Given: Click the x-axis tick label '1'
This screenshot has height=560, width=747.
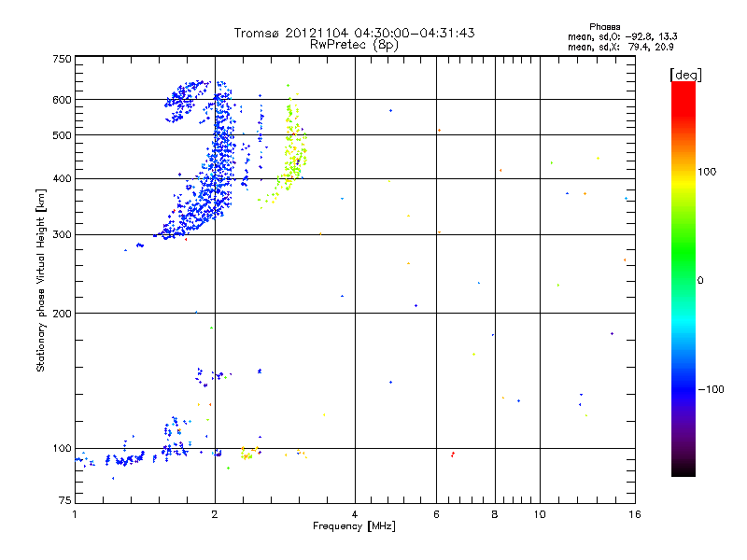Looking at the screenshot, I should click(75, 514).
